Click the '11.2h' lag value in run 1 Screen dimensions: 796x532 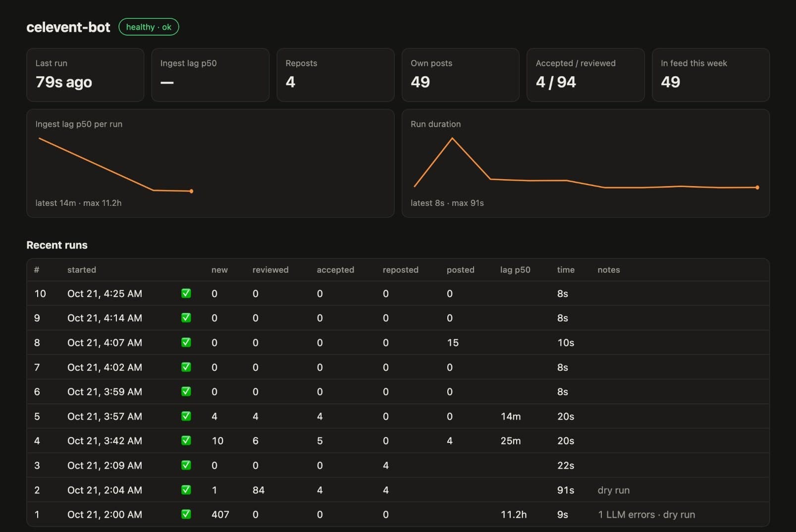(x=514, y=514)
